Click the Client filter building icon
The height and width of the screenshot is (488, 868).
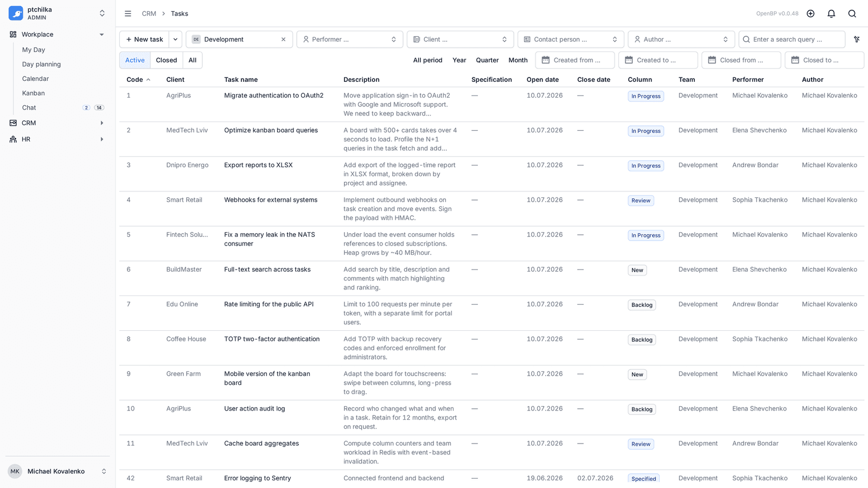[417, 39]
